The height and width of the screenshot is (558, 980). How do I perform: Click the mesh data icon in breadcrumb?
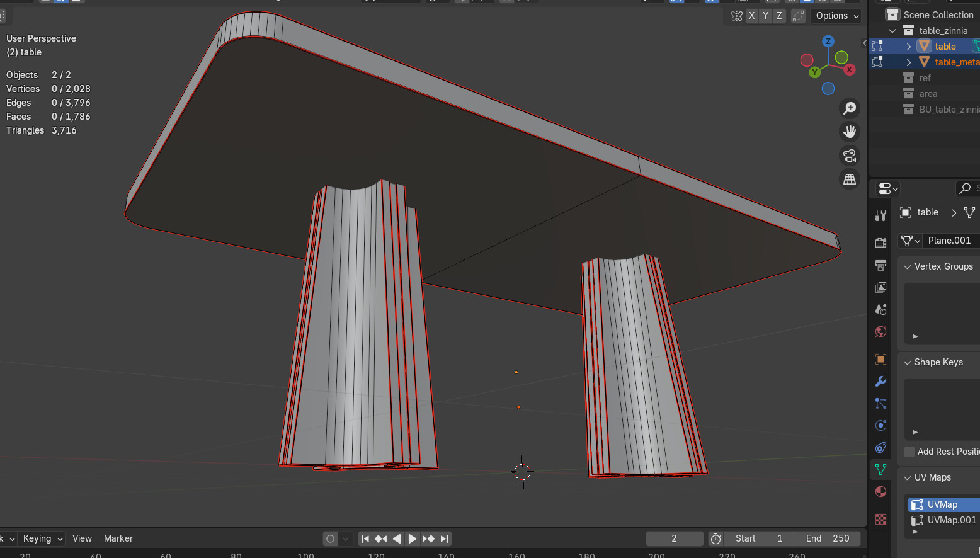969,212
